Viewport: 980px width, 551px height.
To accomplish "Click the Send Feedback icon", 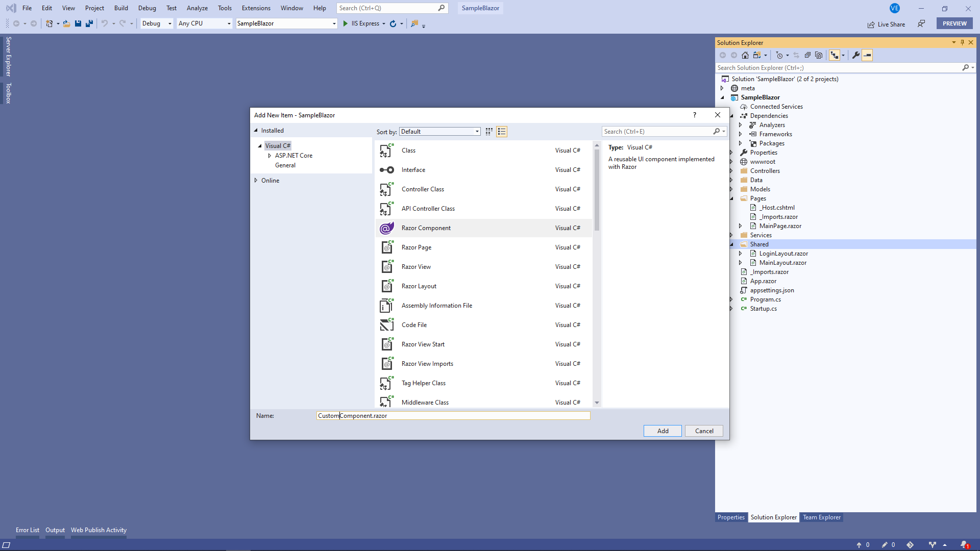I will [921, 23].
